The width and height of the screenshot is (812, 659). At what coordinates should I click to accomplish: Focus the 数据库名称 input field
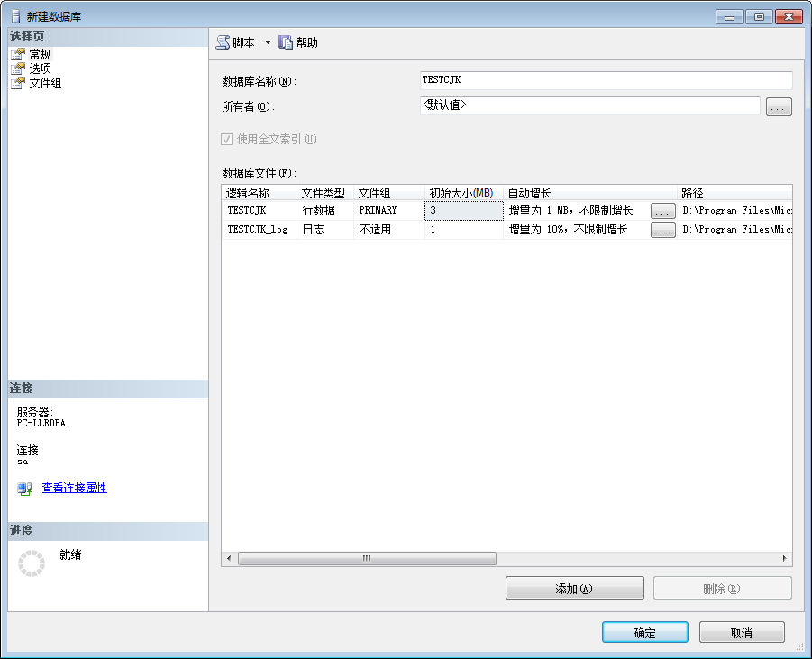click(x=606, y=80)
